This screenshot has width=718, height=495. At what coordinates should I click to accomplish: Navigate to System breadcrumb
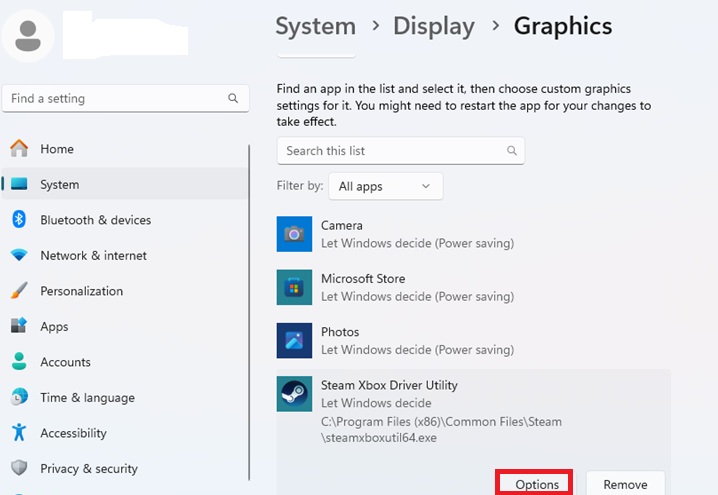pyautogui.click(x=315, y=26)
